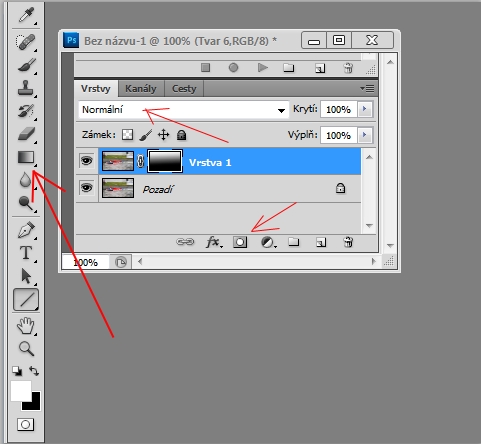Select the Vrstva 1 layer mask thumbnail

point(165,161)
